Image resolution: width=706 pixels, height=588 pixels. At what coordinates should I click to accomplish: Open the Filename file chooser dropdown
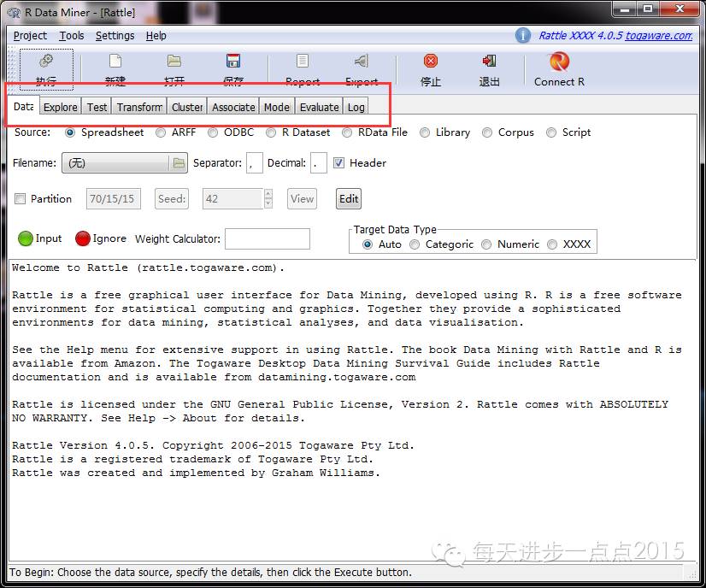point(124,163)
